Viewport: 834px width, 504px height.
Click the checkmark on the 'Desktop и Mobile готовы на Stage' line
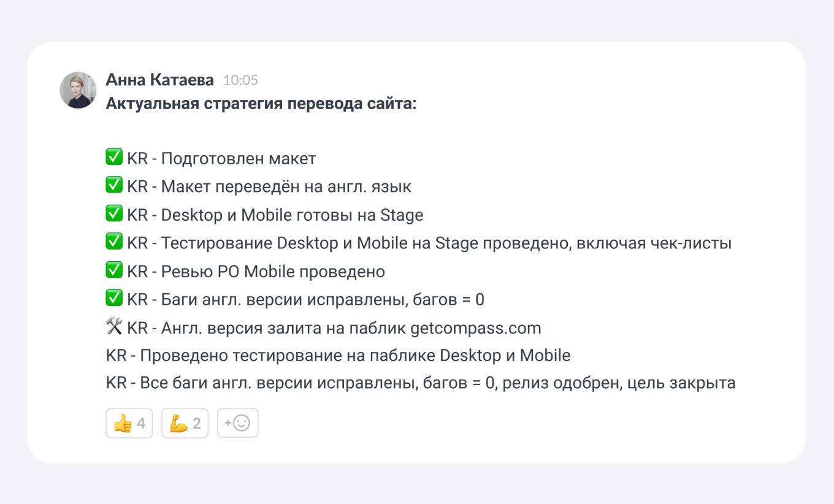pyautogui.click(x=114, y=214)
